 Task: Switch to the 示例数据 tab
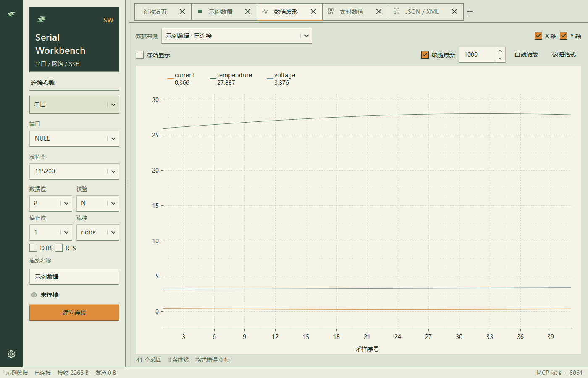point(224,11)
